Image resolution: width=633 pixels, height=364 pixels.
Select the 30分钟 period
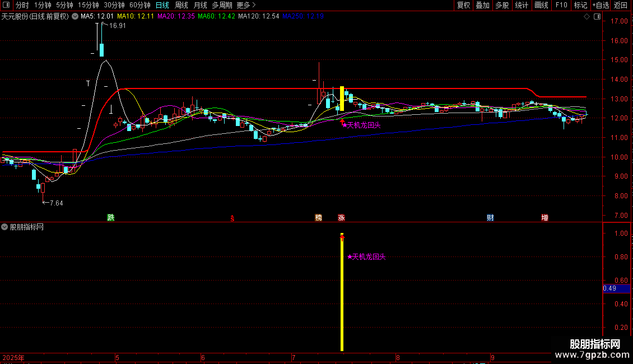114,5
